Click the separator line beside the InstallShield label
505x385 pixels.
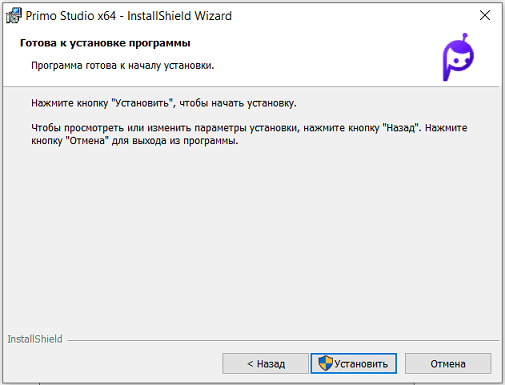(283, 340)
